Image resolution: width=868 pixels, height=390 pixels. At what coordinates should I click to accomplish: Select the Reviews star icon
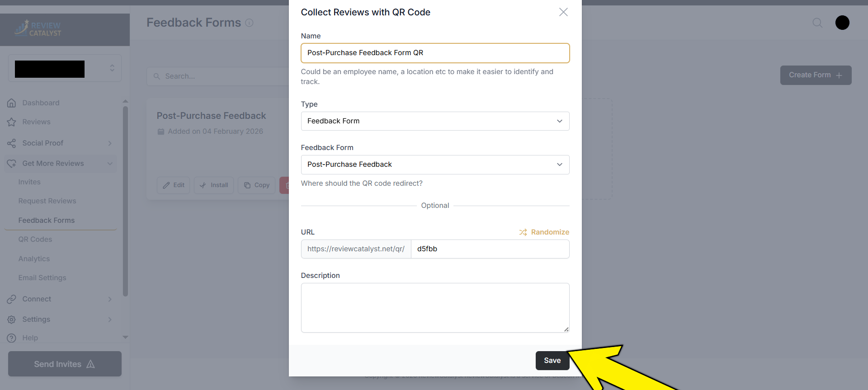click(x=12, y=122)
